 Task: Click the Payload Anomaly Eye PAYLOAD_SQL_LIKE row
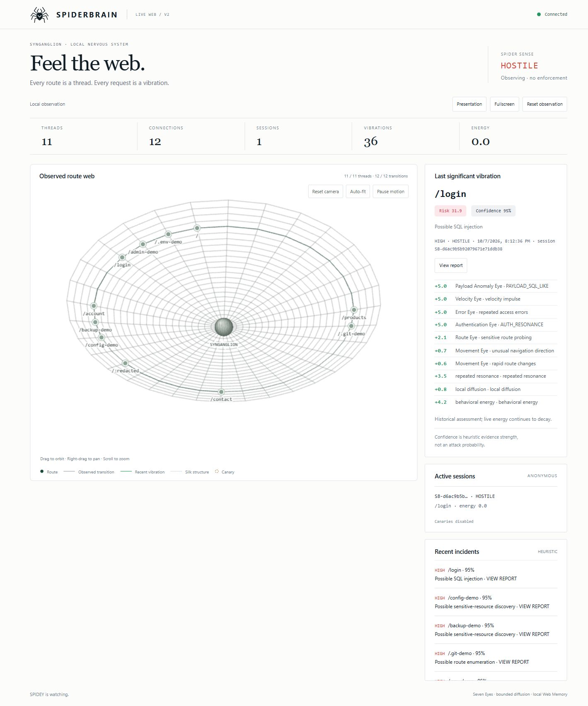[496, 286]
